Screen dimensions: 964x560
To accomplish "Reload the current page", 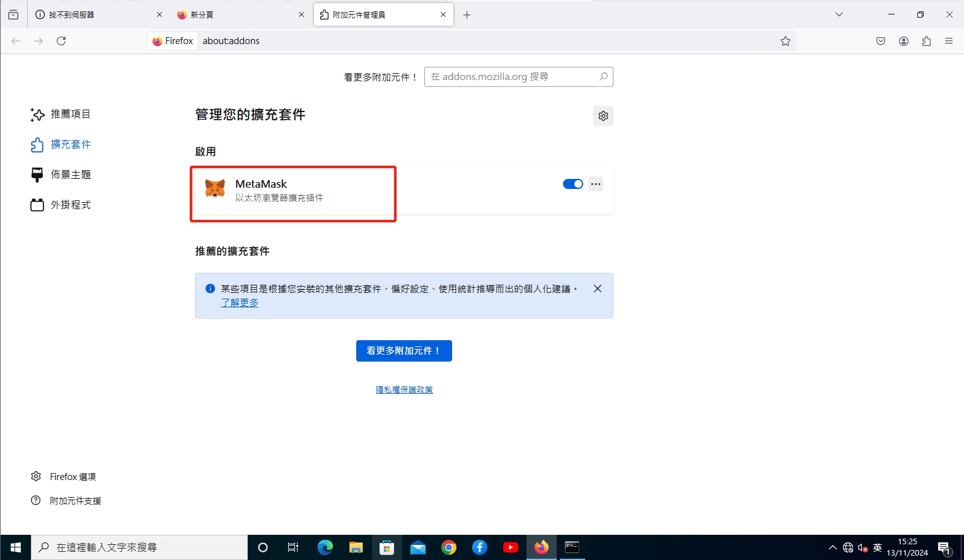I will [61, 41].
